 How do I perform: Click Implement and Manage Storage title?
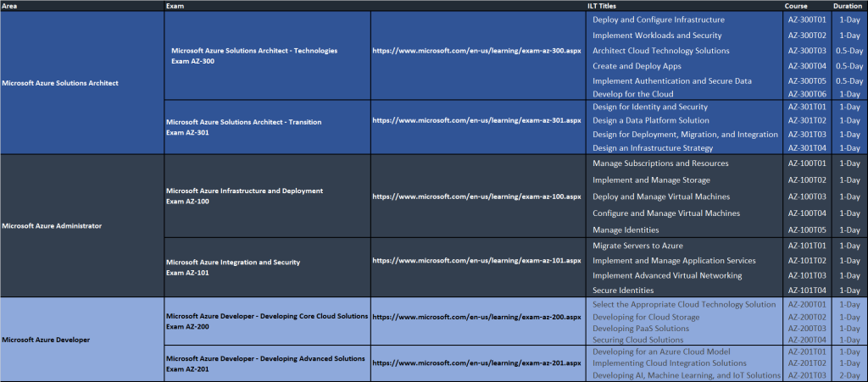click(x=651, y=180)
